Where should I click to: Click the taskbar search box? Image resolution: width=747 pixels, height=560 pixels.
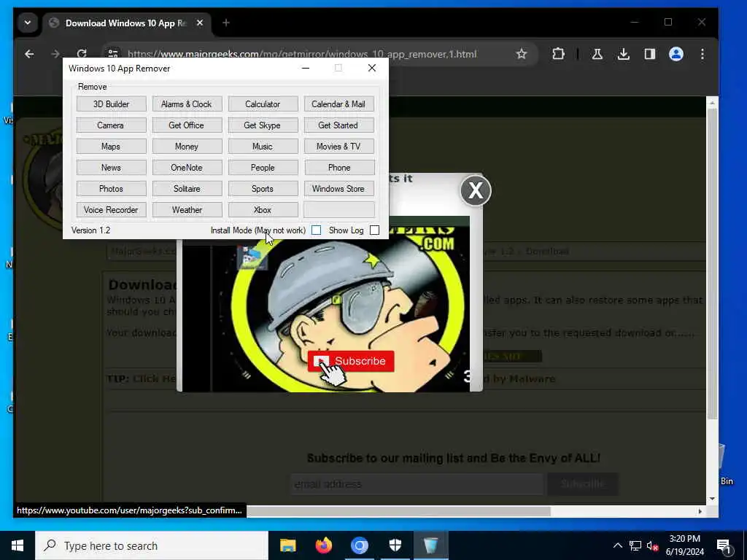pyautogui.click(x=152, y=545)
